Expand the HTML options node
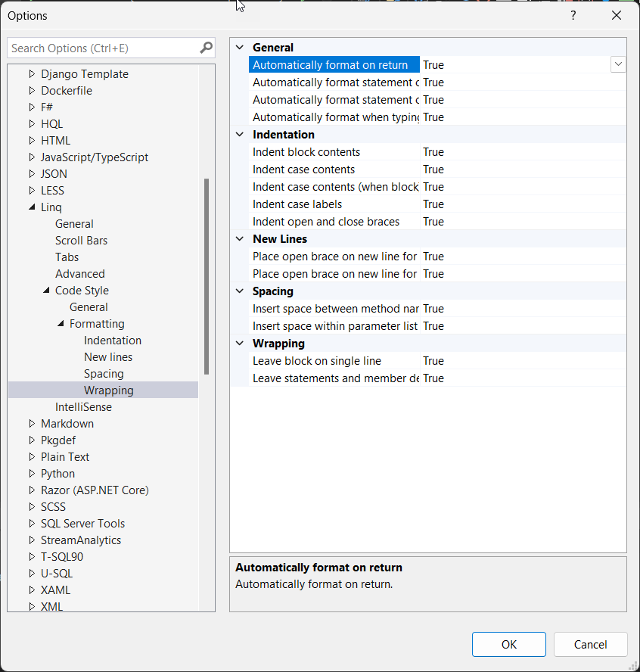 pyautogui.click(x=33, y=140)
